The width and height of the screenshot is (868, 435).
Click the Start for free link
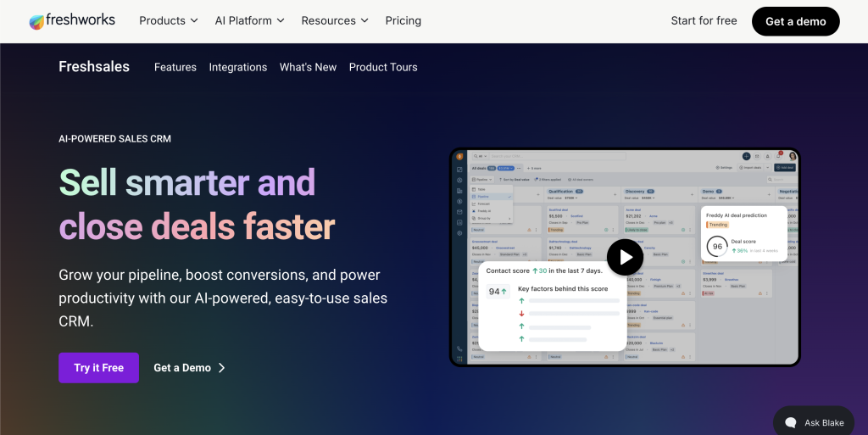tap(704, 21)
